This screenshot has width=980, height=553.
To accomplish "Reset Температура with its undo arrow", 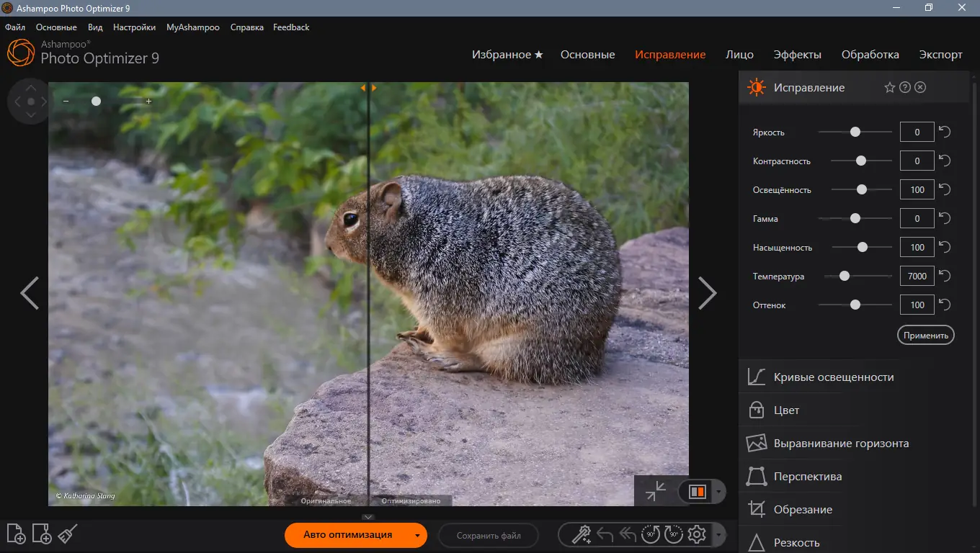I will pyautogui.click(x=945, y=276).
